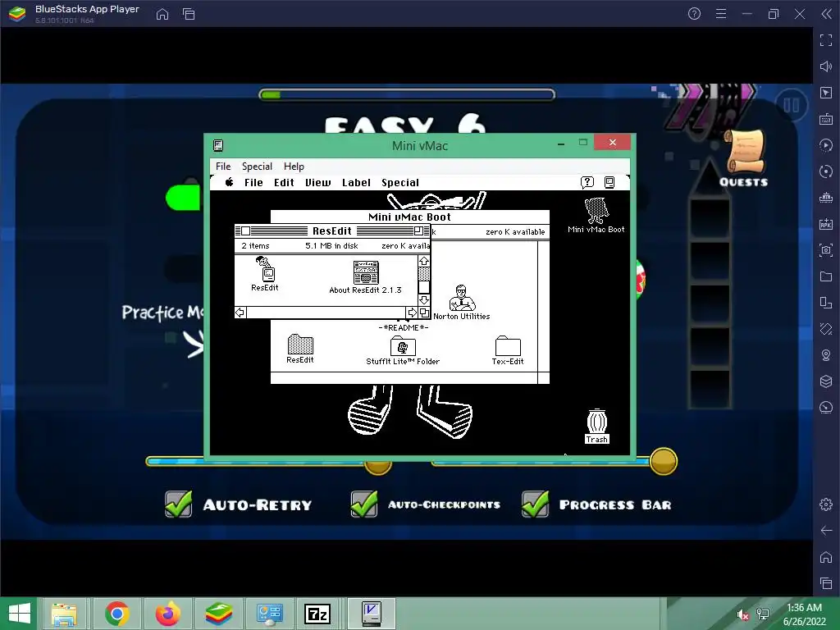Viewport: 840px width, 630px height.
Task: Click ResEdit window resize box
Action: (x=424, y=313)
